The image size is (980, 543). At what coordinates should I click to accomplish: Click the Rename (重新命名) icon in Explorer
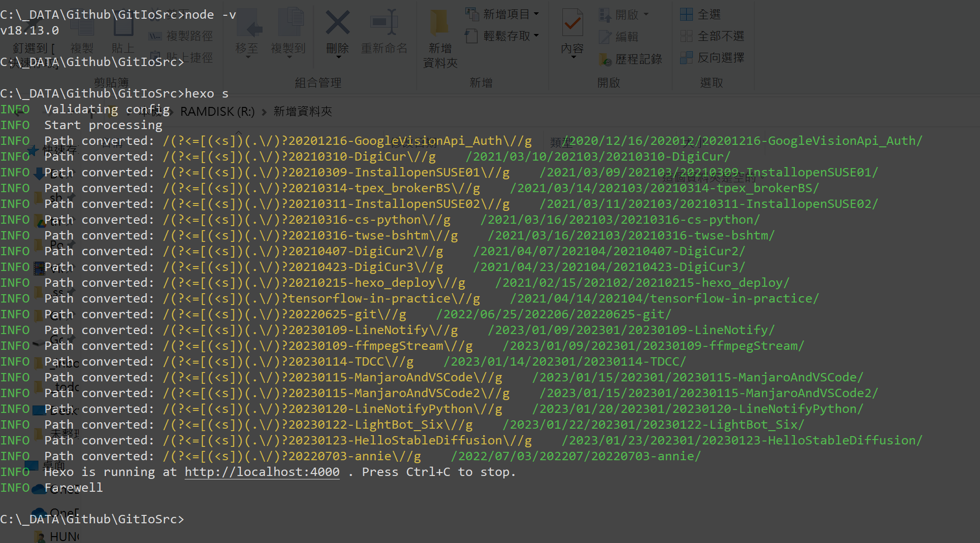point(384,22)
